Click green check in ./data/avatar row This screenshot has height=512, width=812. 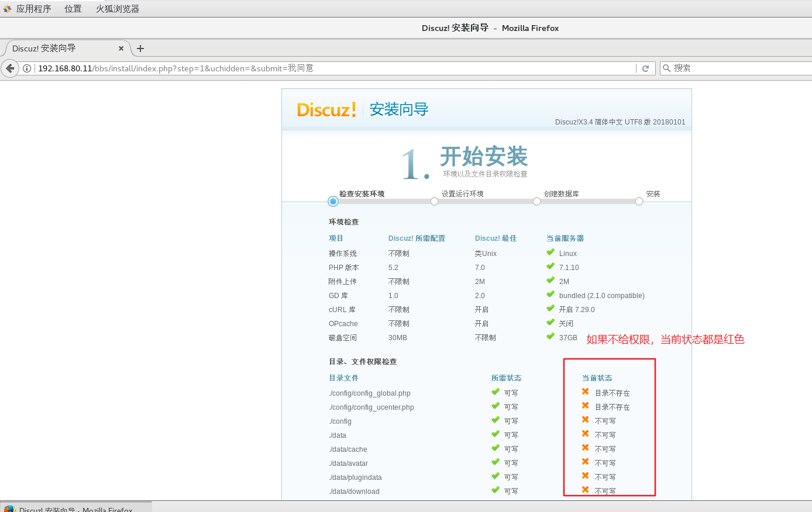496,462
